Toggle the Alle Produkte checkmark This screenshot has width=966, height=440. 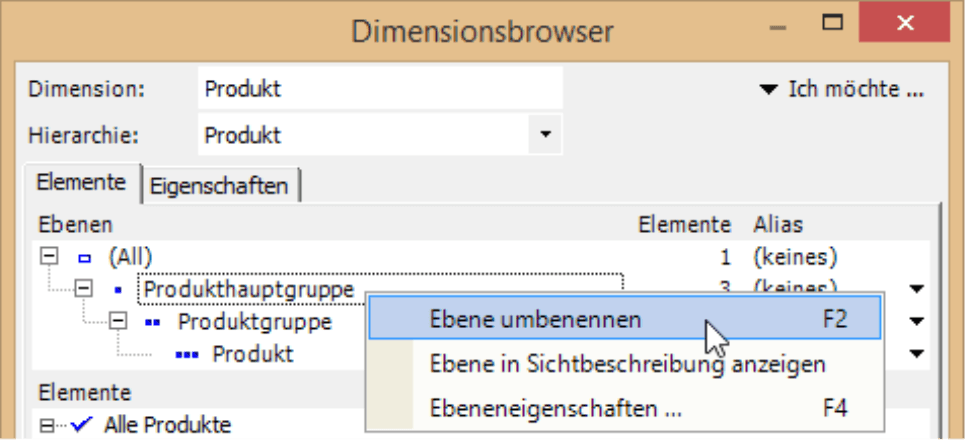(x=82, y=425)
